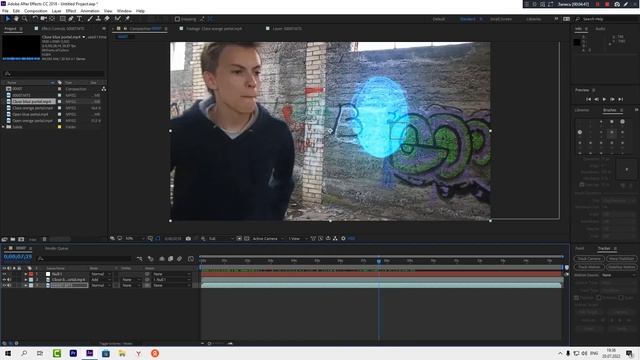Image resolution: width=640 pixels, height=360 pixels.
Task: Open the Effect menu
Action: pos(71,11)
